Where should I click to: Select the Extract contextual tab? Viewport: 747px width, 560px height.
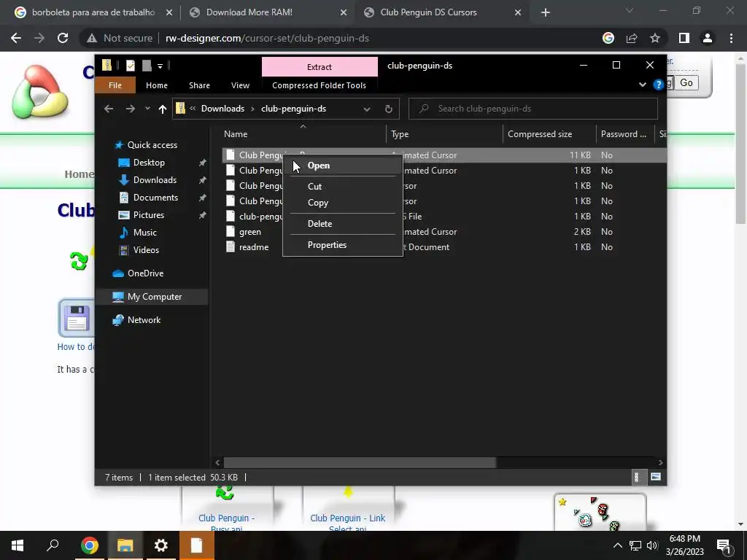pyautogui.click(x=320, y=66)
